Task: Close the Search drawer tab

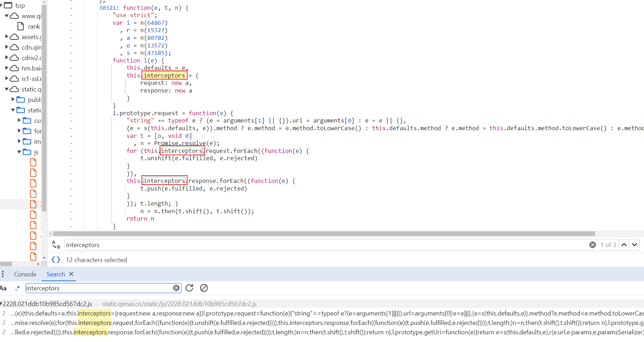Action: click(x=71, y=274)
